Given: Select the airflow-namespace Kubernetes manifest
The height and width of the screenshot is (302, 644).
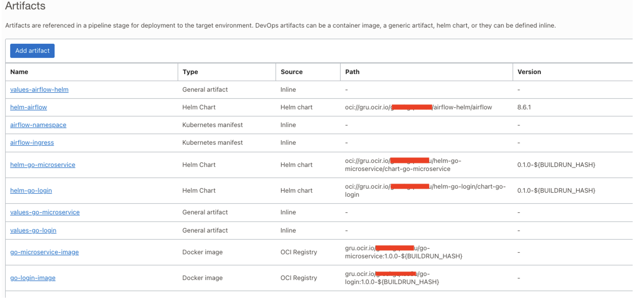Looking at the screenshot, I should [38, 125].
